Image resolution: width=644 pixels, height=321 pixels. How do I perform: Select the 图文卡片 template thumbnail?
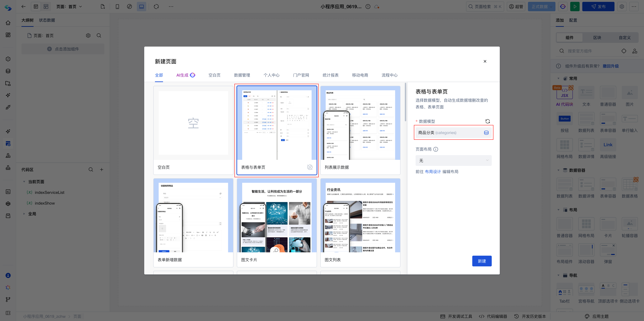coord(277,223)
